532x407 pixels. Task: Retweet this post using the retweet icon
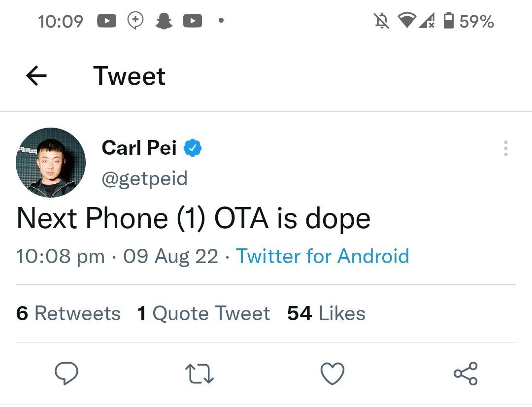(x=199, y=374)
